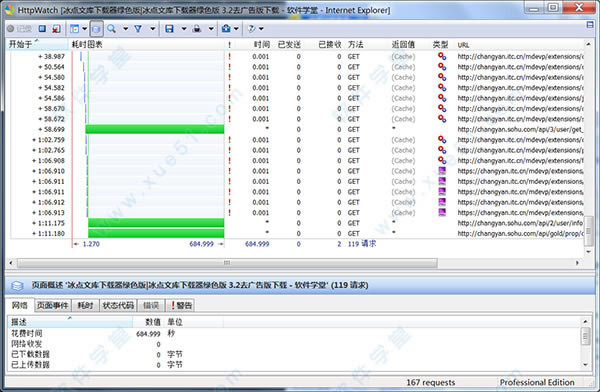Image resolution: width=600 pixels, height=392 pixels.
Task: Toggle the page summary panel toolbar button
Action: tap(96, 29)
